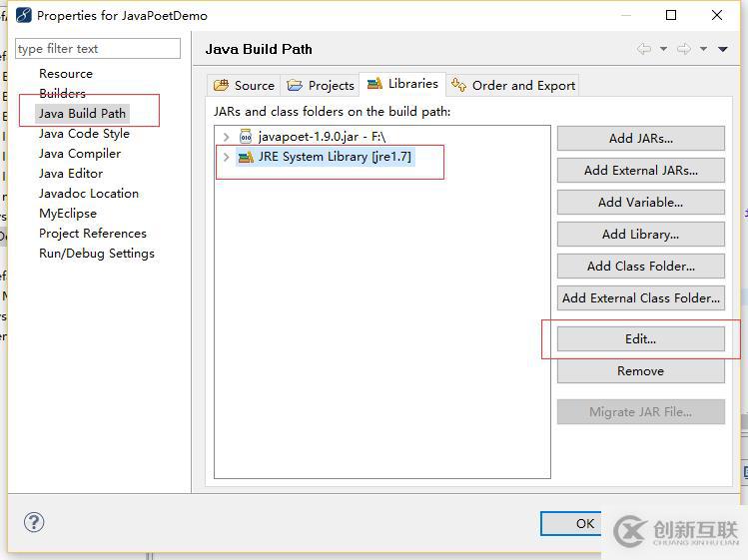
Task: Open the back history dropdown arrow
Action: pyautogui.click(x=663, y=49)
